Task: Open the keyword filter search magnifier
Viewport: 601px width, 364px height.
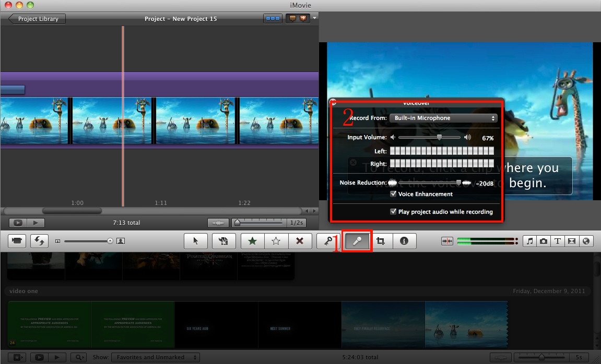Action: (x=79, y=357)
